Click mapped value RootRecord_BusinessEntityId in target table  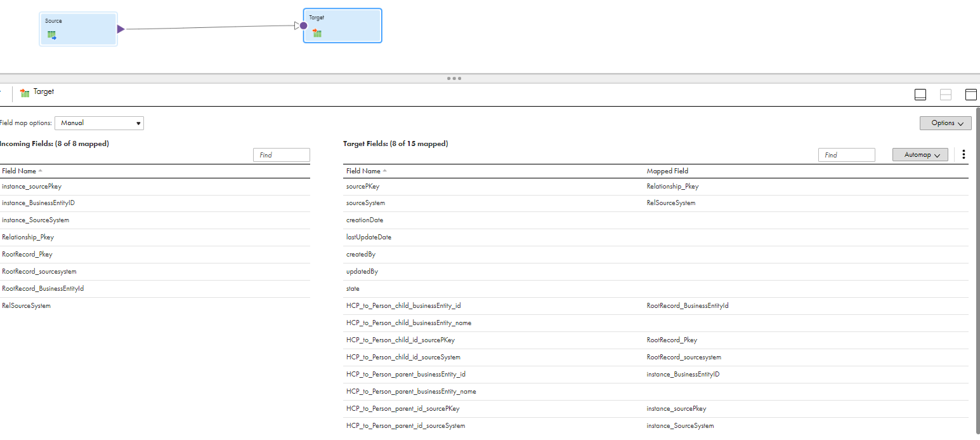[x=688, y=306]
